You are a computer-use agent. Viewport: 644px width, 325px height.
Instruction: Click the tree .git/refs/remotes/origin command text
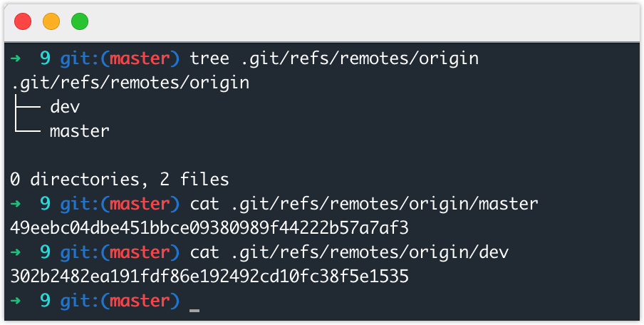coord(334,58)
